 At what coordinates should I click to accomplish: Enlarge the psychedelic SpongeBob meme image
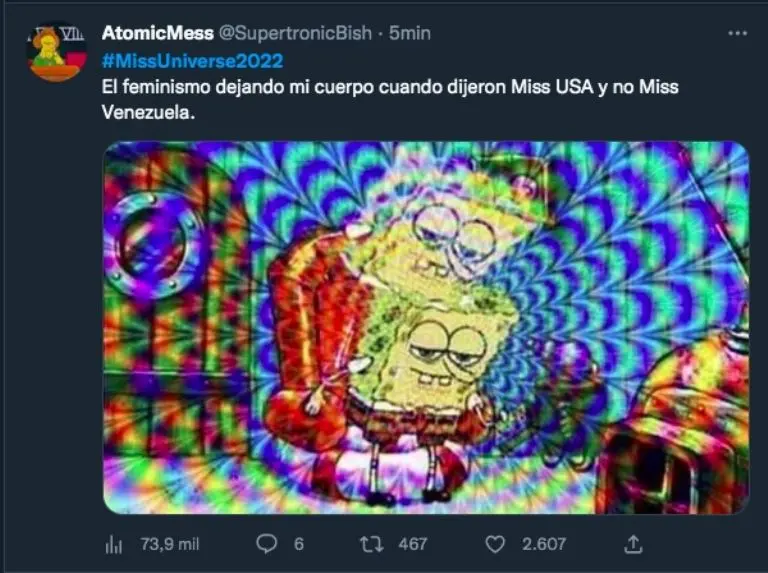coord(426,327)
